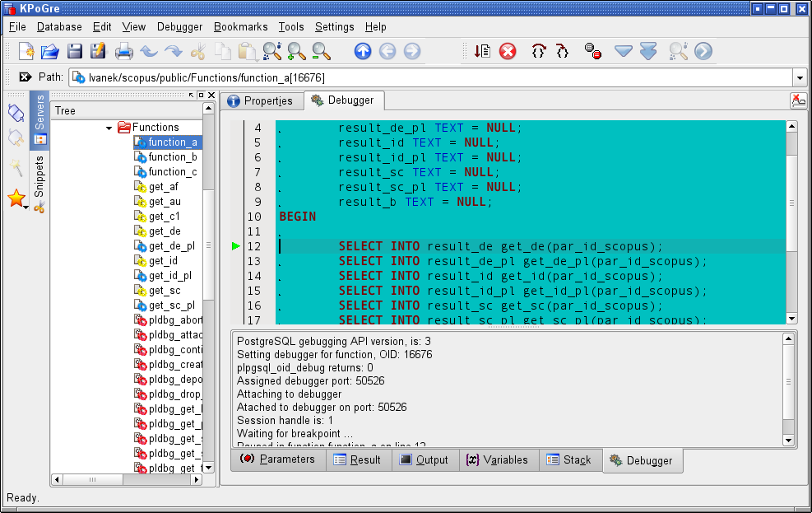Open dropdown arrow beside the star icon
812x513 pixels.
[x=26, y=208]
